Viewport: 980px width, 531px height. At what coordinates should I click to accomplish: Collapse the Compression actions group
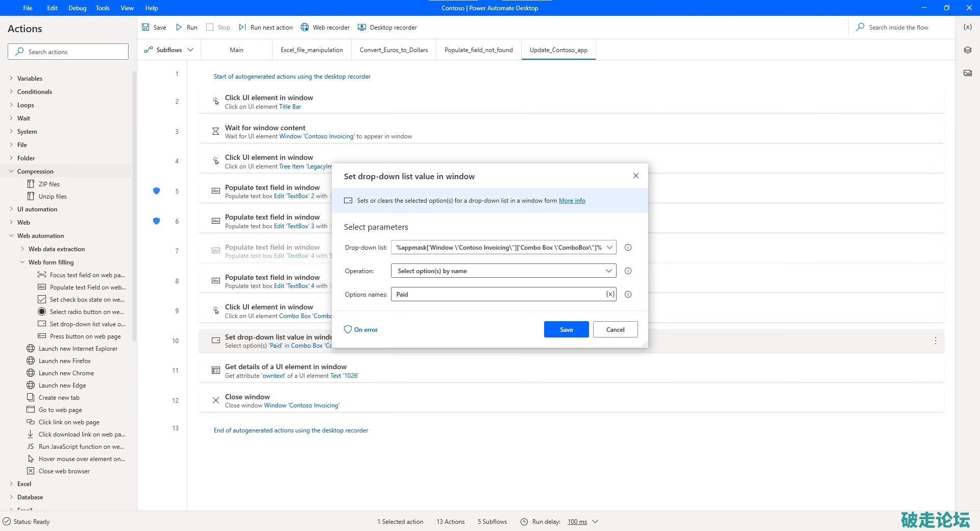click(x=11, y=172)
